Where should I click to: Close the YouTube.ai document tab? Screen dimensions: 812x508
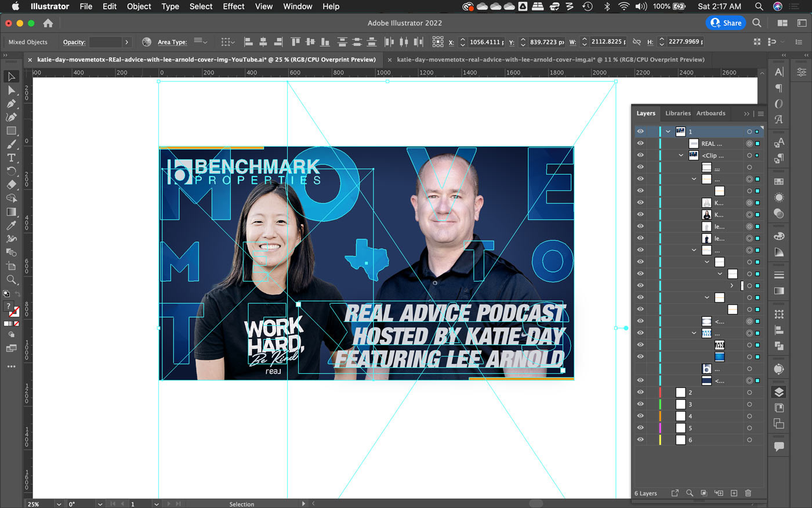click(x=30, y=60)
